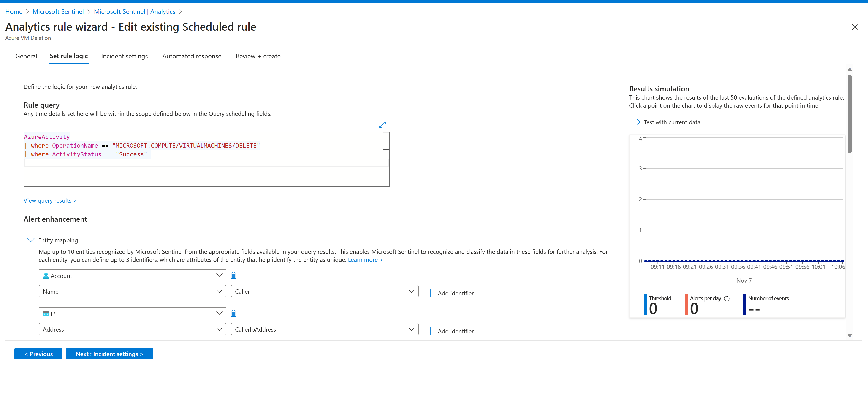Viewport: 868px width, 397px height.
Task: Delete the IP entity mapping
Action: point(233,313)
